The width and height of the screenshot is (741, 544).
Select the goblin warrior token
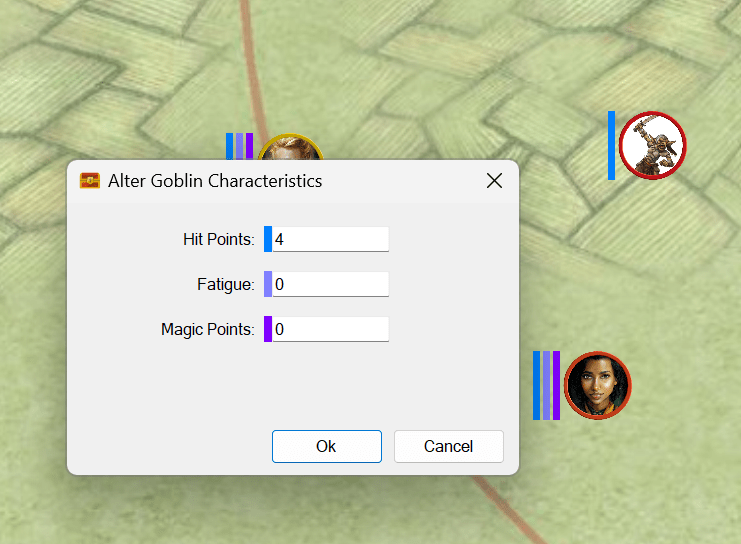[652, 146]
